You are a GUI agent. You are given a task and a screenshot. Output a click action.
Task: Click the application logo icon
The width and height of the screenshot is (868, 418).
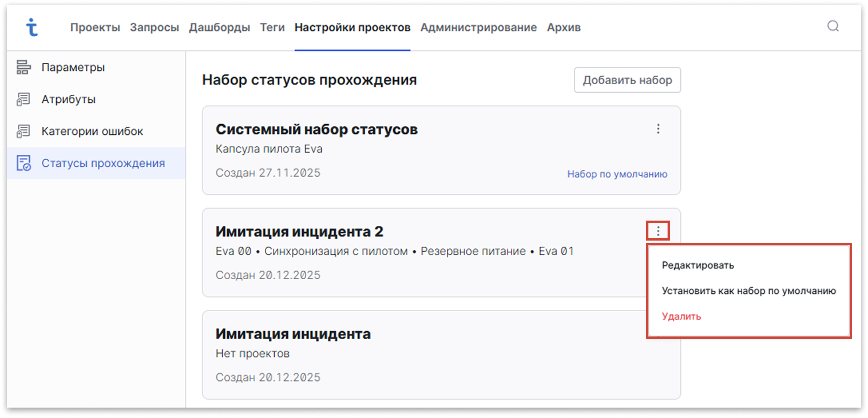32,27
